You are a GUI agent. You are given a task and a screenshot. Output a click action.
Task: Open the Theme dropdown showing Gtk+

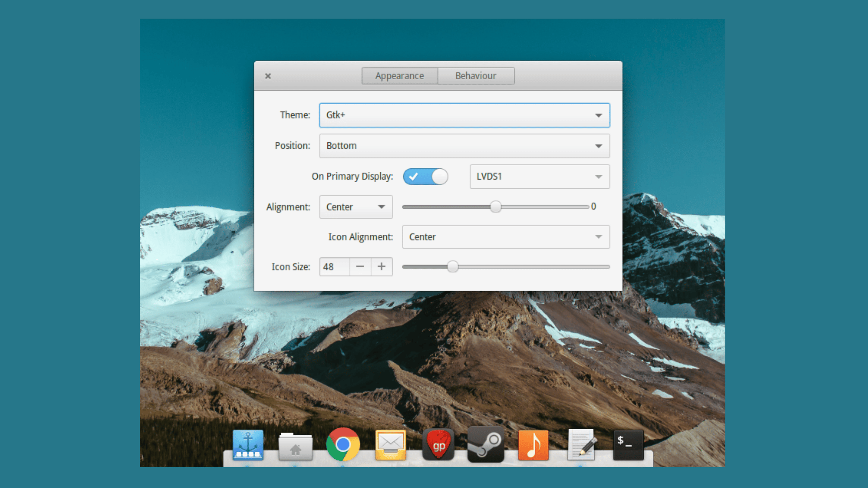pyautogui.click(x=464, y=115)
